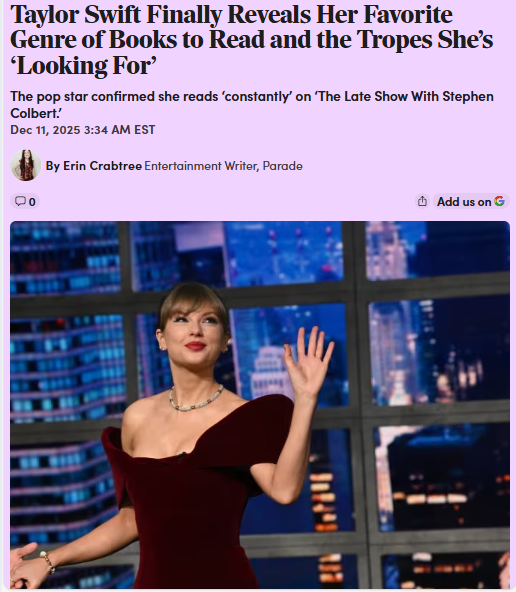Viewport: 516px width, 592px height.
Task: Click the necklace in the article photo
Action: [x=196, y=398]
